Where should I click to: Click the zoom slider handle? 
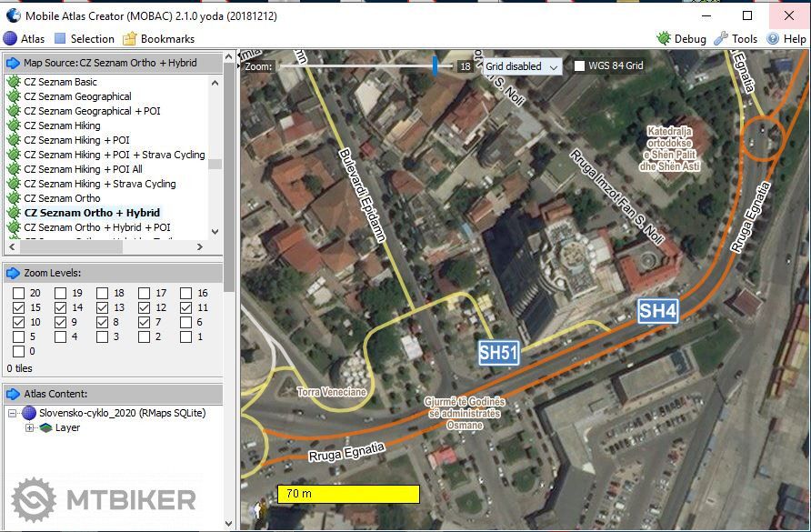[x=436, y=65]
